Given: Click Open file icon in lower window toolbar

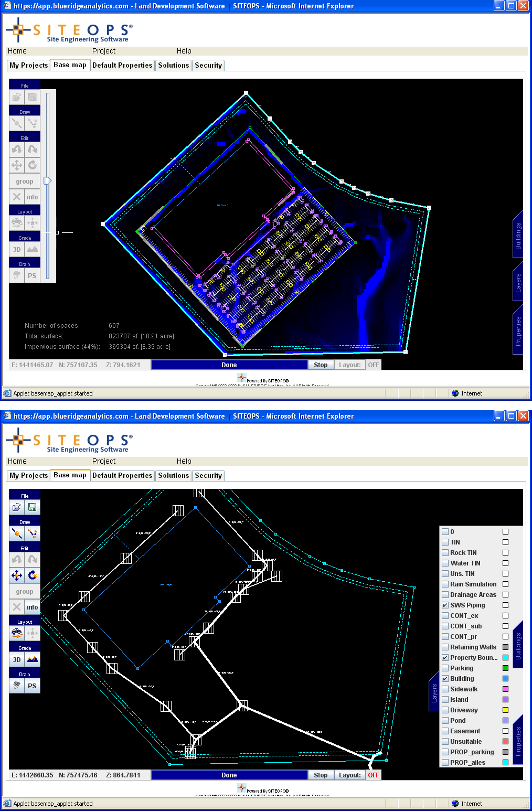Looking at the screenshot, I should pos(17,507).
